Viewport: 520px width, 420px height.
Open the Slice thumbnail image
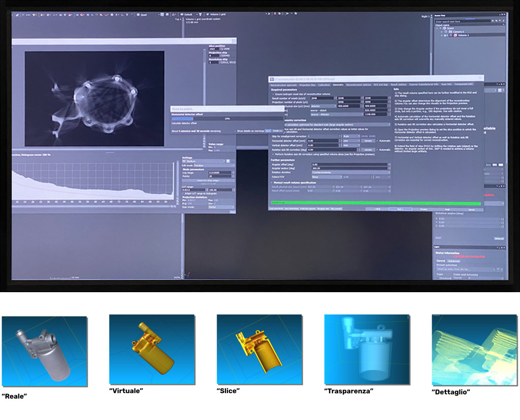pyautogui.click(x=259, y=349)
